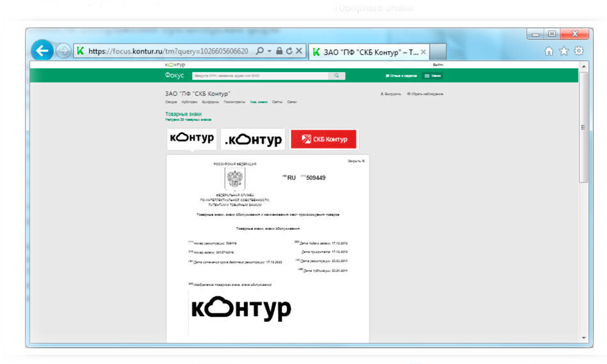Click the registration number 509449
The width and height of the screenshot is (607, 364).
pyautogui.click(x=316, y=178)
